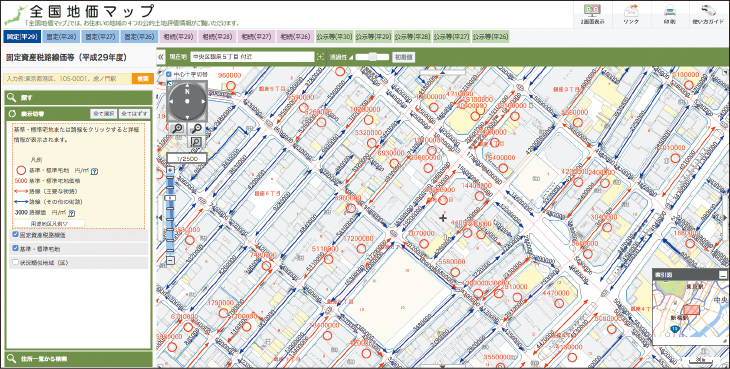Click the zoom-in magnifier icon
Screen dimensions: 730x369
click(x=177, y=129)
